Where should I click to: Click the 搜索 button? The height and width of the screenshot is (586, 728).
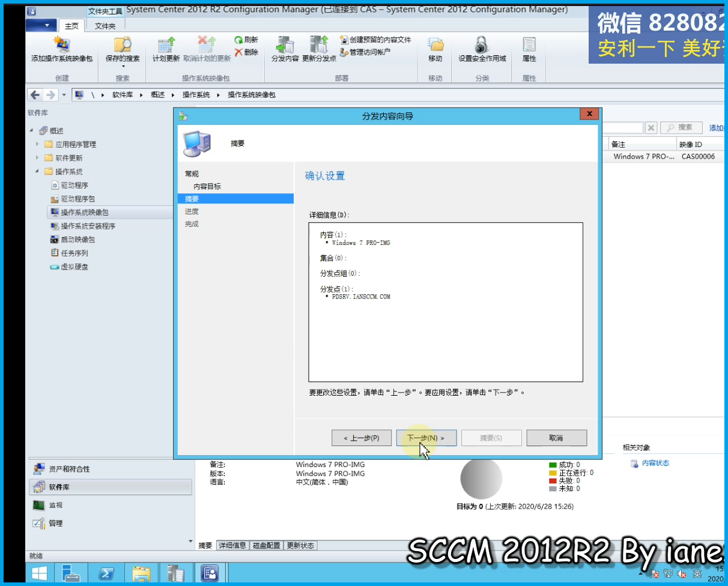click(681, 127)
